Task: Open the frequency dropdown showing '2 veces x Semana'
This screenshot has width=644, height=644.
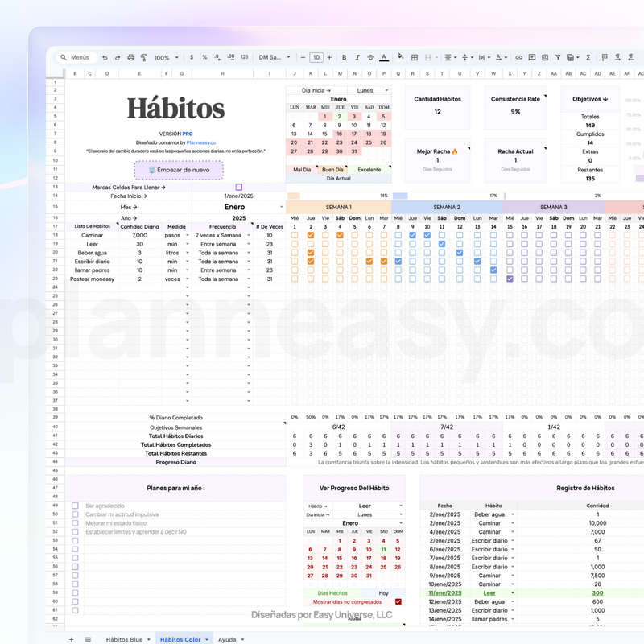Action: pos(248,235)
